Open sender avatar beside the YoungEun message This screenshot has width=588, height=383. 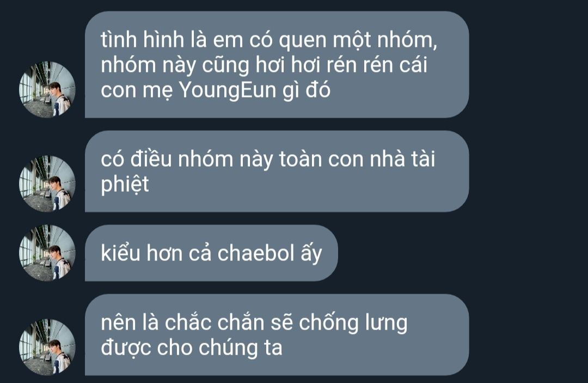(x=47, y=89)
